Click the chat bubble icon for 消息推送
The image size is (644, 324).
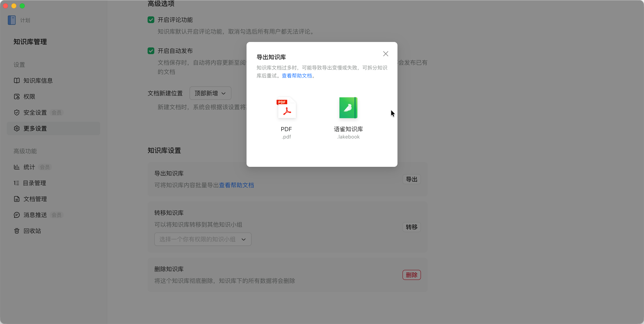(x=17, y=215)
